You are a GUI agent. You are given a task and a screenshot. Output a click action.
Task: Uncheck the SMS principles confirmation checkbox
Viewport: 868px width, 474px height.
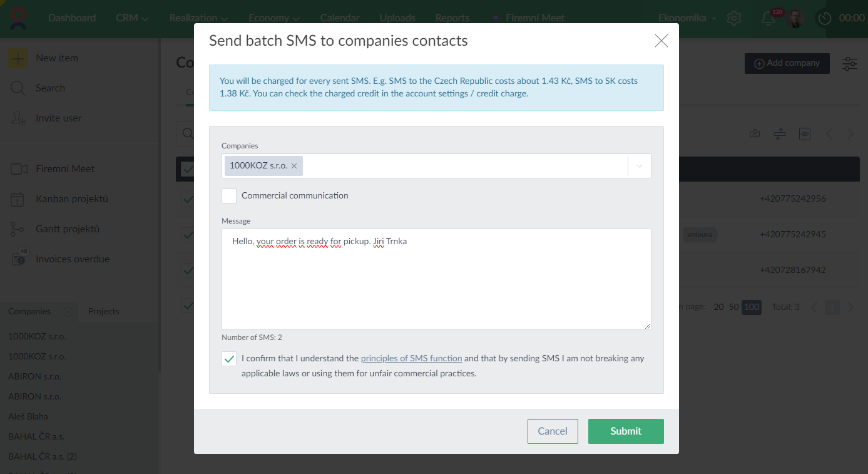coord(229,359)
